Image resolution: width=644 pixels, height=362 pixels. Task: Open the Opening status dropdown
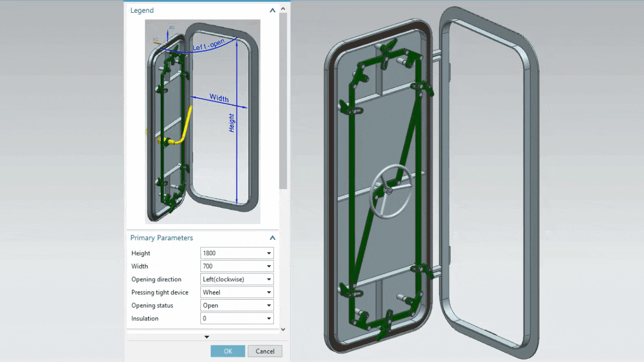269,305
